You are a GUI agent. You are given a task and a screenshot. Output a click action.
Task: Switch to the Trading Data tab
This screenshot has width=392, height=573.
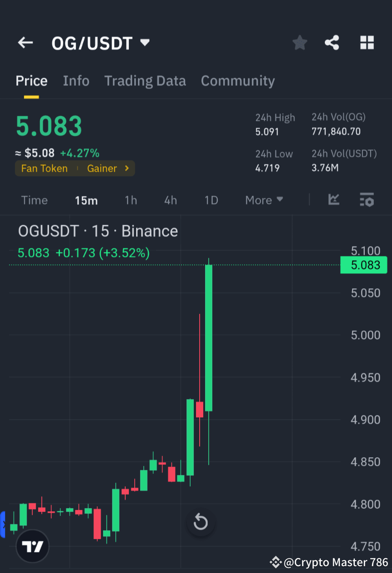[x=145, y=80]
